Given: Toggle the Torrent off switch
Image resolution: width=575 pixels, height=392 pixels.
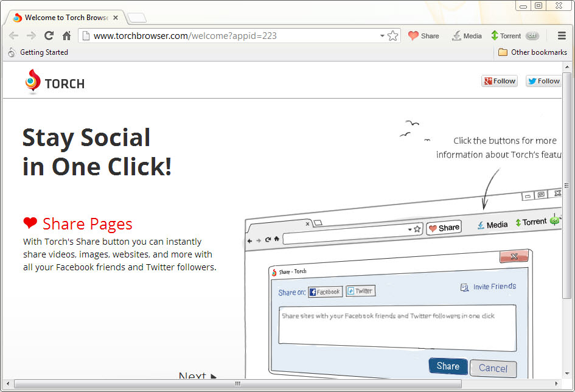Looking at the screenshot, I should pos(532,36).
